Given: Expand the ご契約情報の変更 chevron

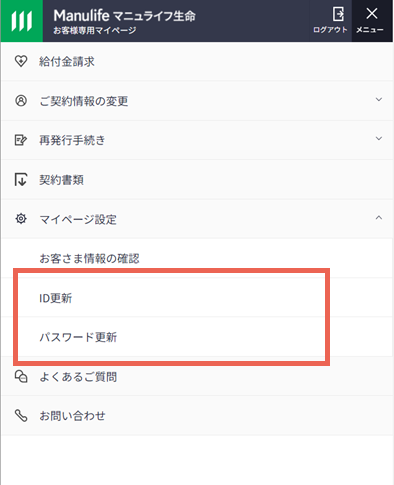Looking at the screenshot, I should 379,99.
